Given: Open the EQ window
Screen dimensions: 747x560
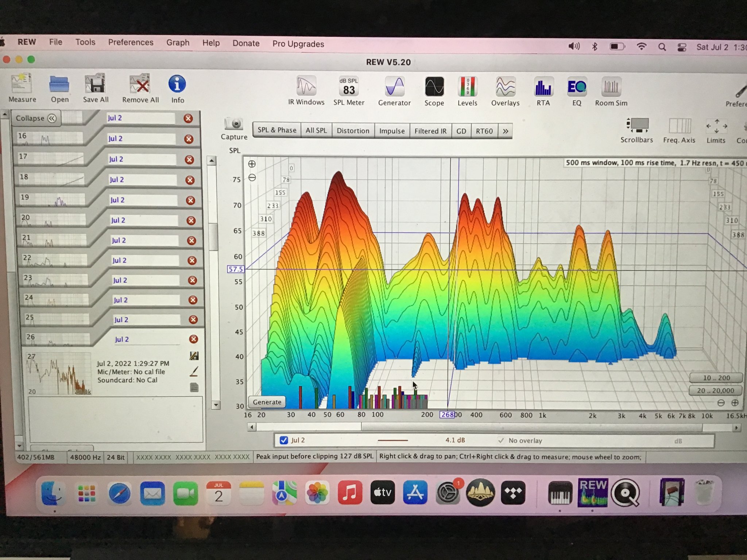Looking at the screenshot, I should tap(577, 92).
